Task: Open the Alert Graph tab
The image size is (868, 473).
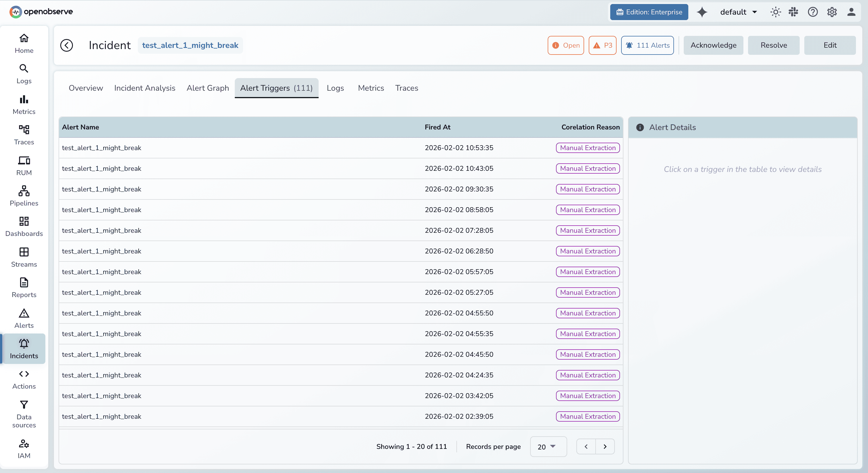Action: [x=208, y=88]
